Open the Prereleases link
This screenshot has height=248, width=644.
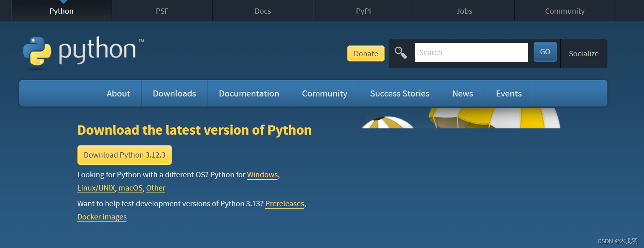click(x=284, y=204)
